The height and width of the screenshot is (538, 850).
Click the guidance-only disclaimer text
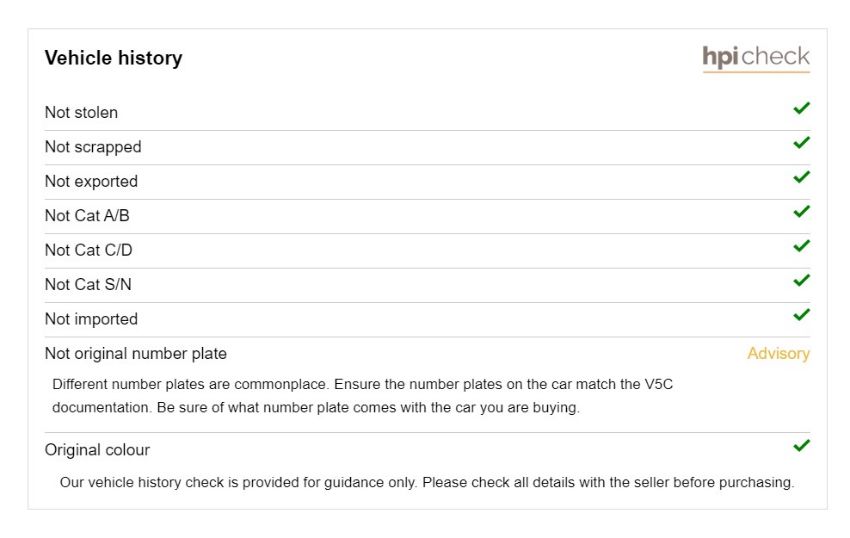tap(427, 482)
